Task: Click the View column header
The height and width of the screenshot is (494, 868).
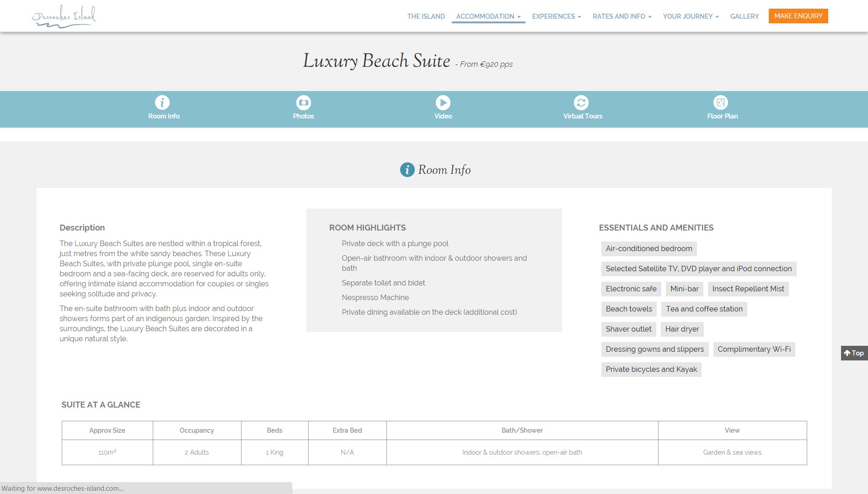Action: [732, 430]
